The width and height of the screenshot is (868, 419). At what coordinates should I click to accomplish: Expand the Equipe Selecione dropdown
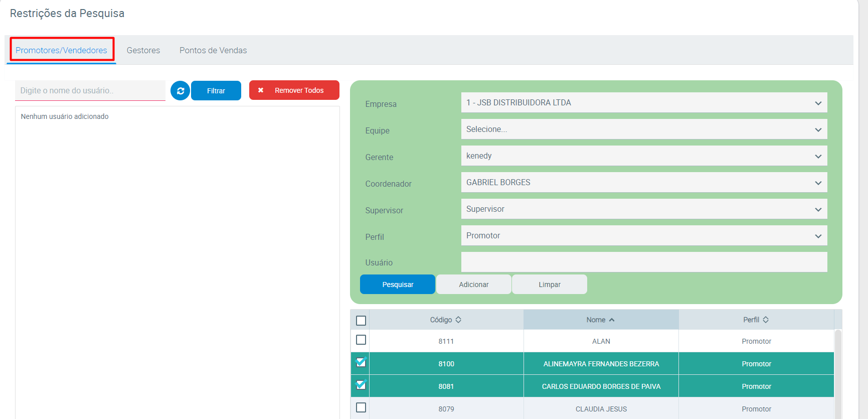coord(643,129)
